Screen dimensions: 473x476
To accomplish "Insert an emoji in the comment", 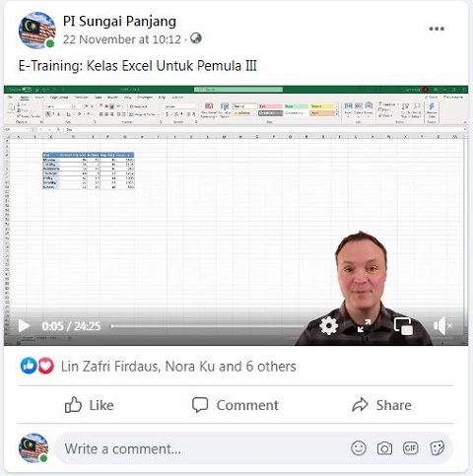I will (x=359, y=448).
